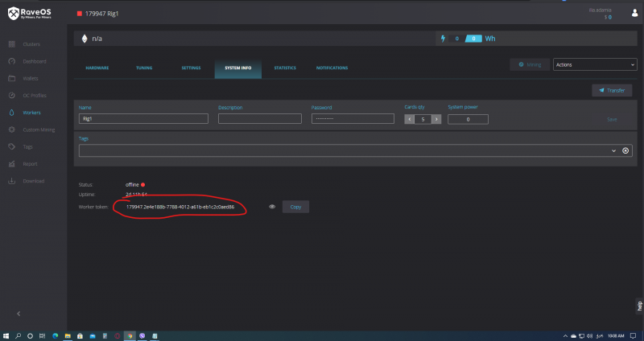Increase Cards qty with right arrow
Viewport: 644px width, 341px height.
coord(436,119)
